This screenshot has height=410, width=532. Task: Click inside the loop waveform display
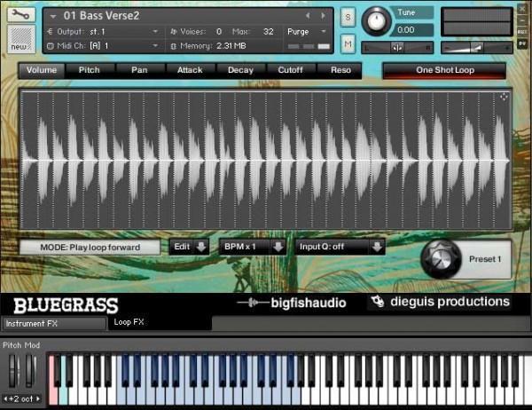click(x=266, y=160)
